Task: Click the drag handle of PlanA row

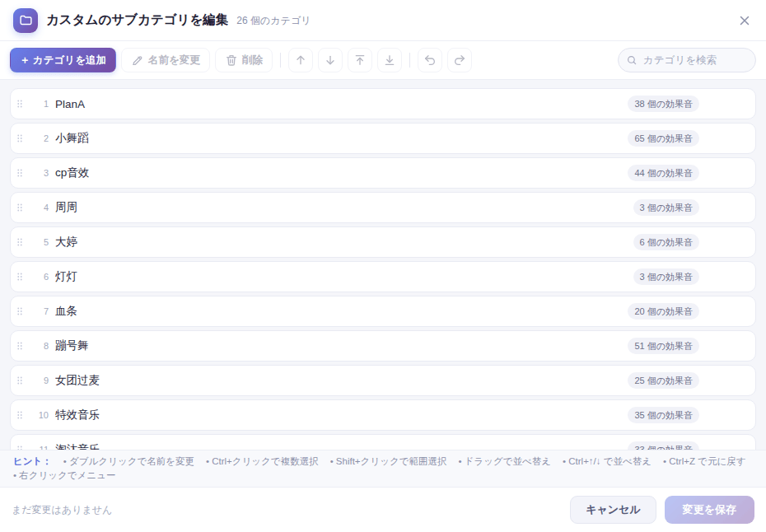Action: [x=20, y=104]
